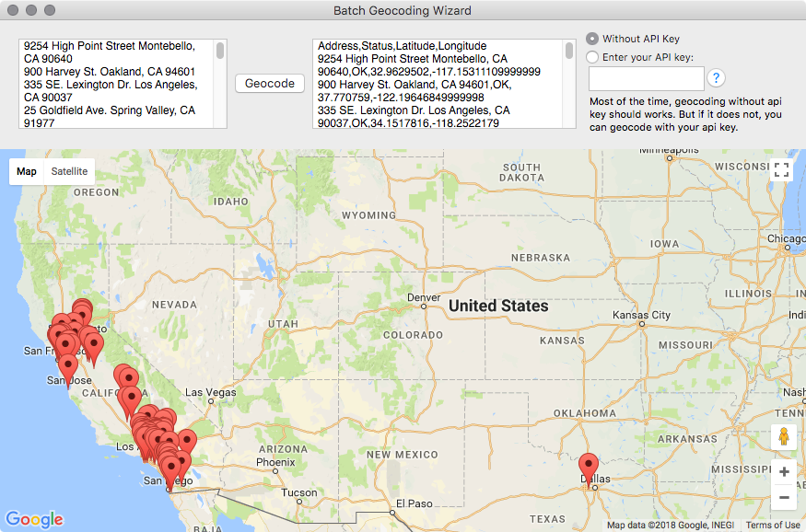Focus the API key text field

click(x=646, y=78)
